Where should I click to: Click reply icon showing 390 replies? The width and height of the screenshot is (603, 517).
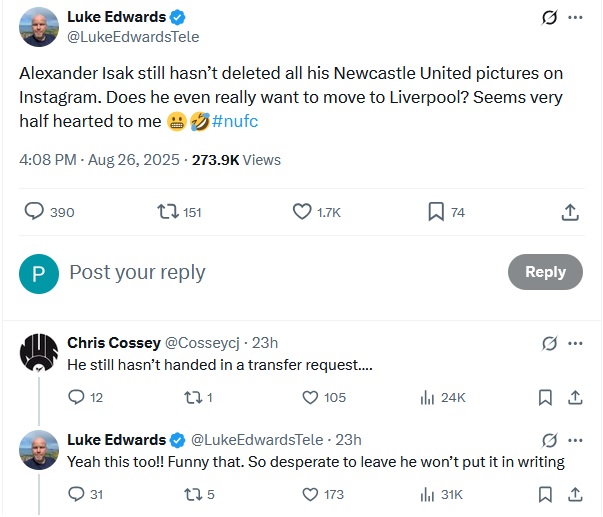tap(34, 212)
